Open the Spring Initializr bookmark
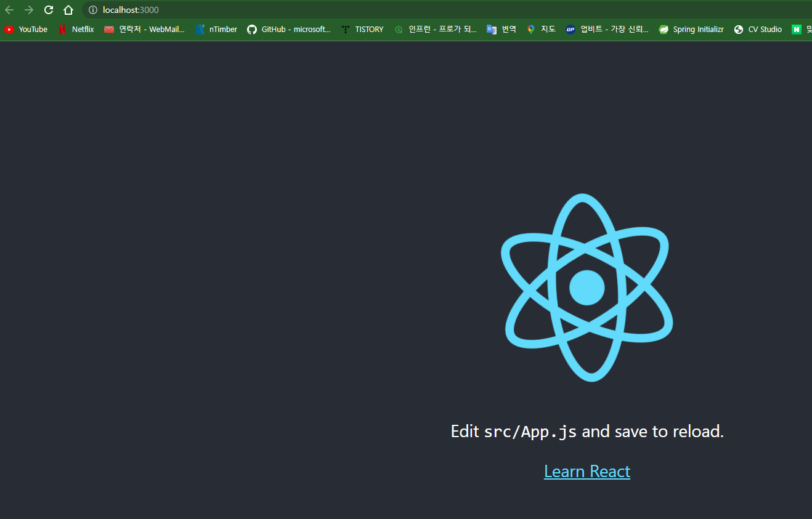 click(691, 29)
